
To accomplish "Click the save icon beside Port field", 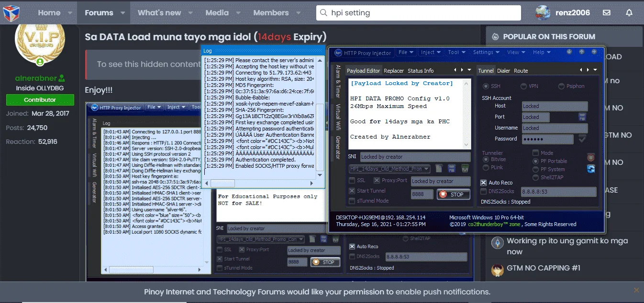I will [582, 117].
